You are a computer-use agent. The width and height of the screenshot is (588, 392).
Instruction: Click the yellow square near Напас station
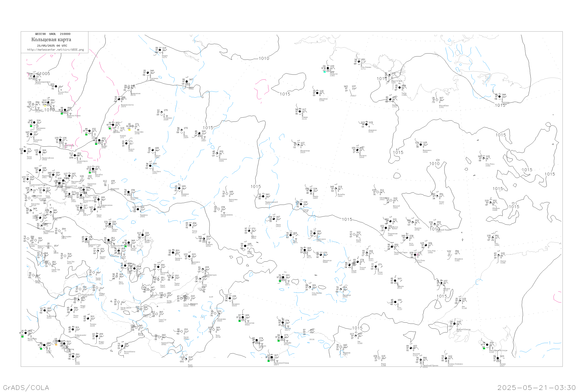[45, 106]
